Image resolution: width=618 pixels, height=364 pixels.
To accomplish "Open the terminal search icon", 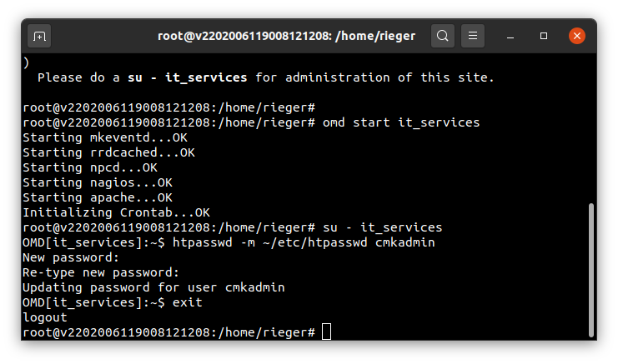I will point(443,36).
